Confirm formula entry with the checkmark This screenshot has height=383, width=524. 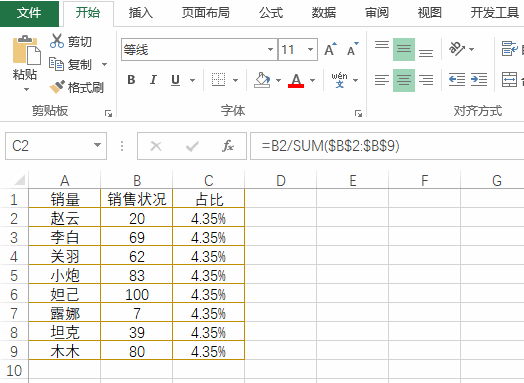coord(192,146)
